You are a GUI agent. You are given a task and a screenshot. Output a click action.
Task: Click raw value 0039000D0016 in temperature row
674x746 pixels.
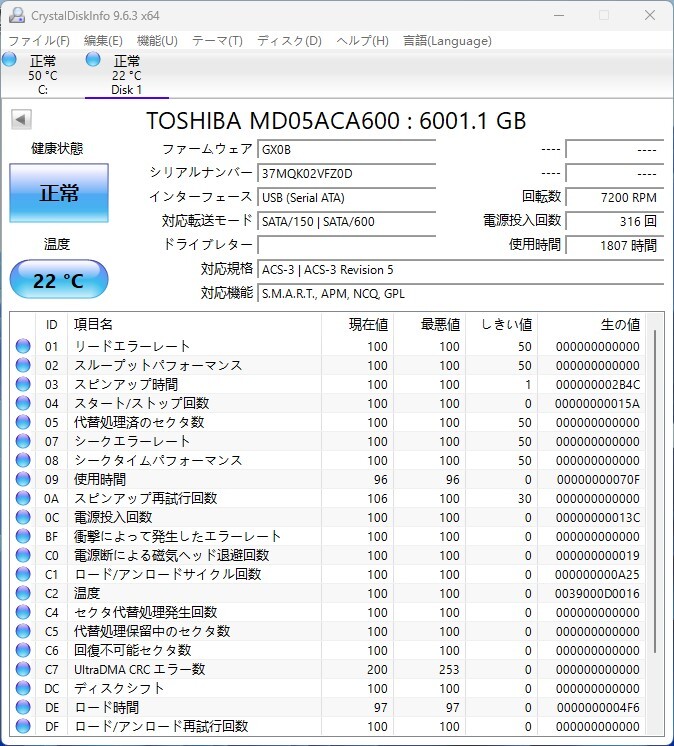pyautogui.click(x=597, y=593)
